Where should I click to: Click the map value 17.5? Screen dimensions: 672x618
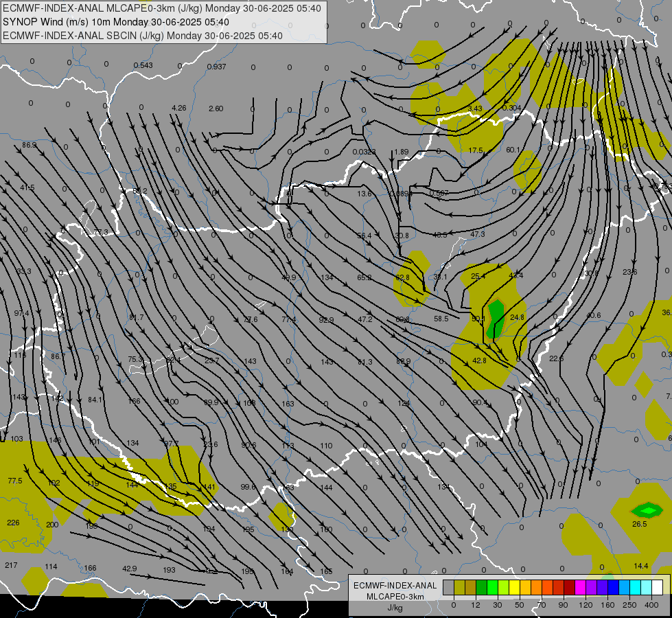476,150
